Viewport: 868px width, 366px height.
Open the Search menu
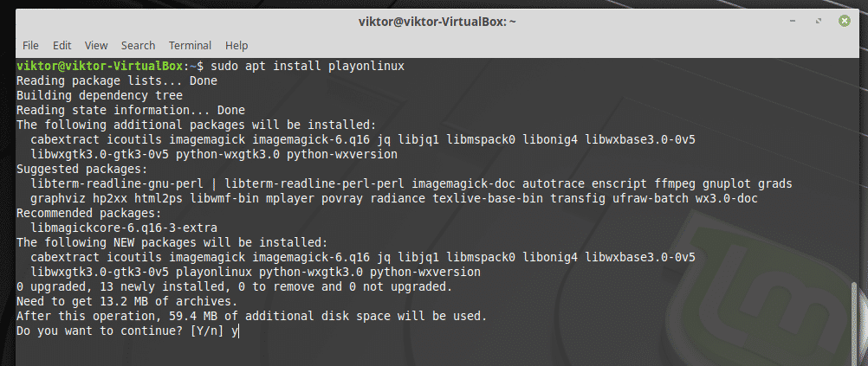138,45
